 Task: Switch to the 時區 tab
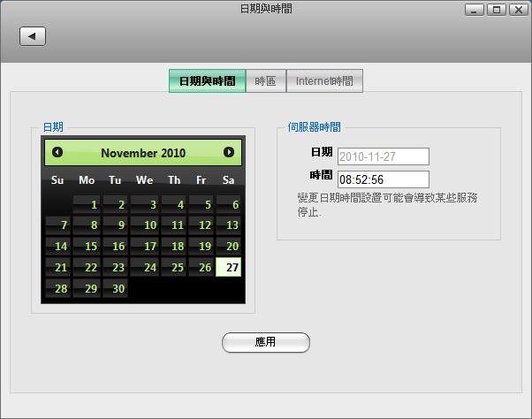click(265, 81)
